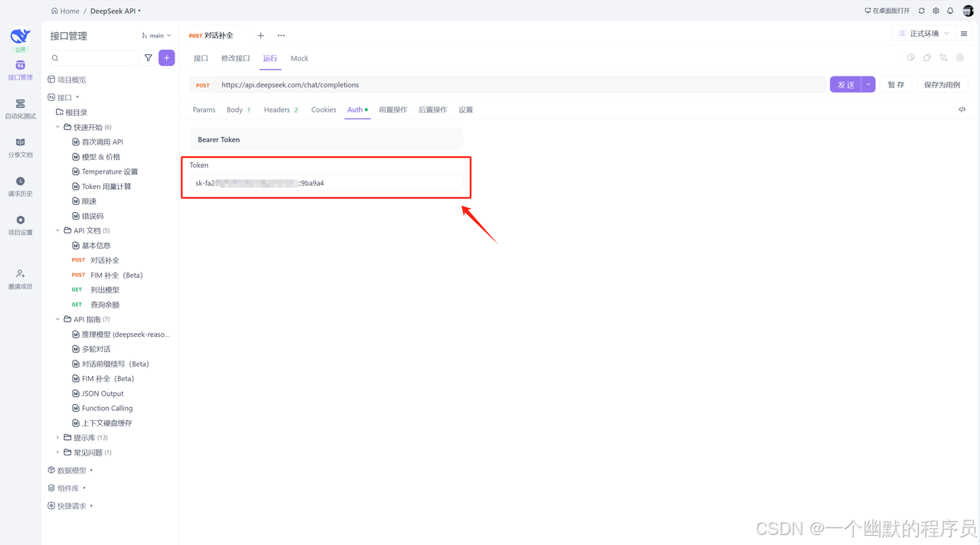Image resolution: width=980 pixels, height=545 pixels.
Task: Click the code generation </> icon
Action: click(962, 109)
